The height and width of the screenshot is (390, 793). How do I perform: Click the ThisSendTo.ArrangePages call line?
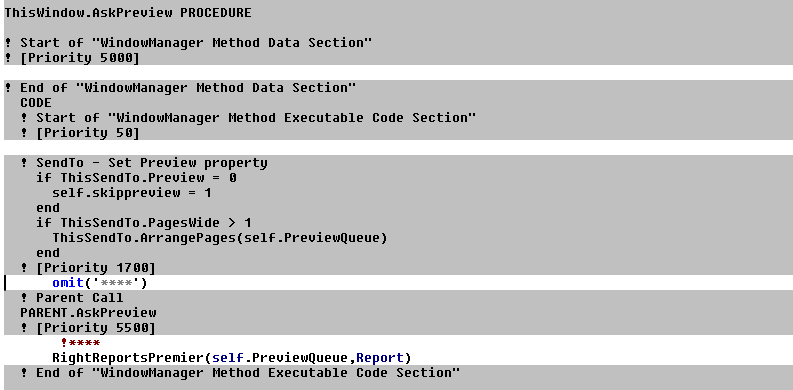(x=219, y=238)
